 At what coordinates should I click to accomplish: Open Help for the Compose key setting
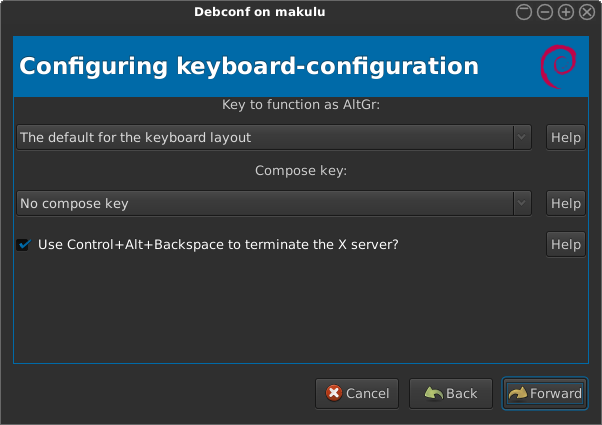566,203
